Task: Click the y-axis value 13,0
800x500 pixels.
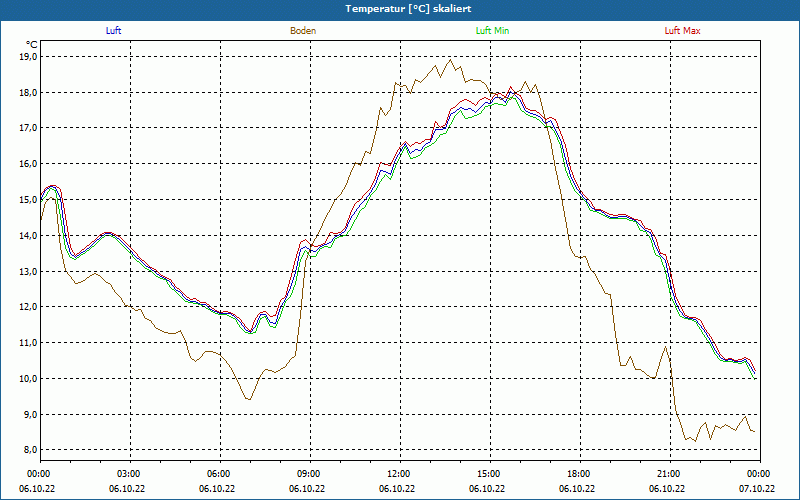Action: pyautogui.click(x=29, y=271)
